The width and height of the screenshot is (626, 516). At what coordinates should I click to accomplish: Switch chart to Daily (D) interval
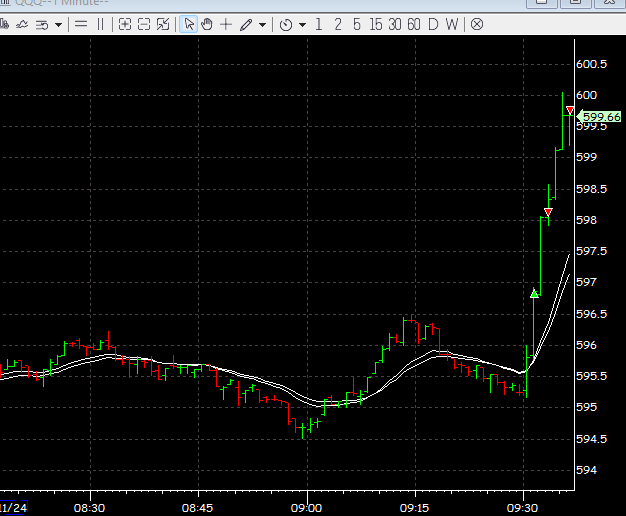pos(433,24)
